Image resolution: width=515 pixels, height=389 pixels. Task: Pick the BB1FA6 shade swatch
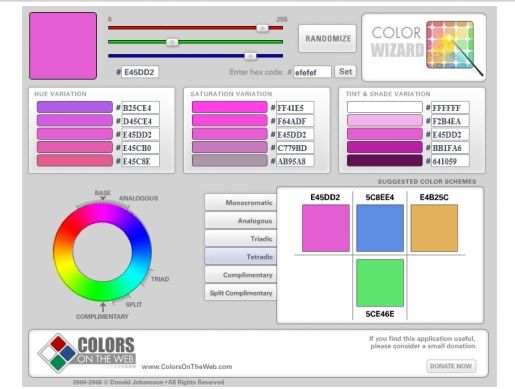pos(385,147)
